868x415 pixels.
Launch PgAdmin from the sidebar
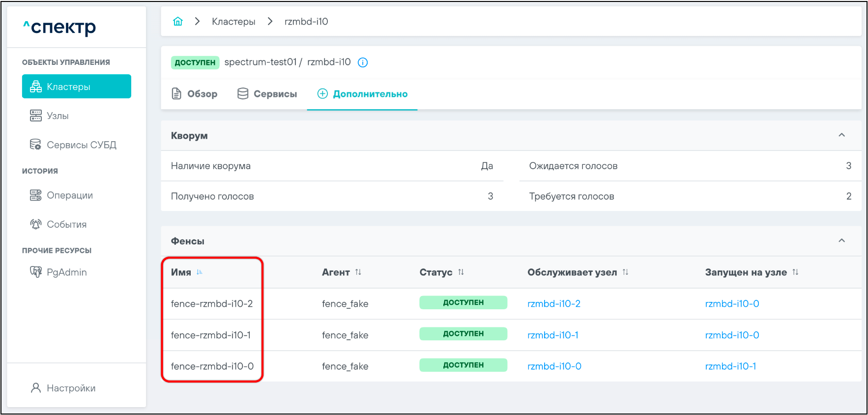click(66, 272)
